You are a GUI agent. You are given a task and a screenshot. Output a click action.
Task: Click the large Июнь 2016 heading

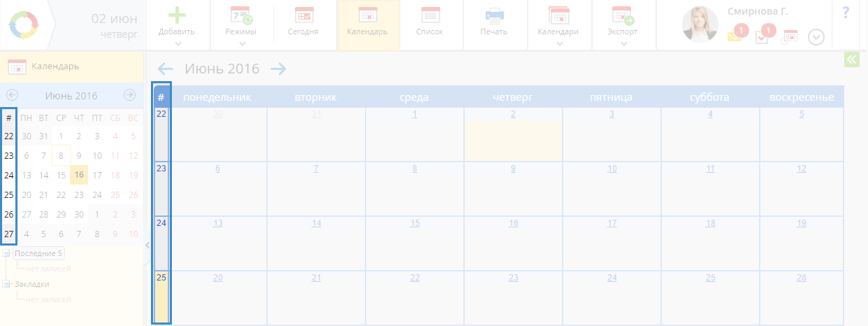(x=222, y=69)
